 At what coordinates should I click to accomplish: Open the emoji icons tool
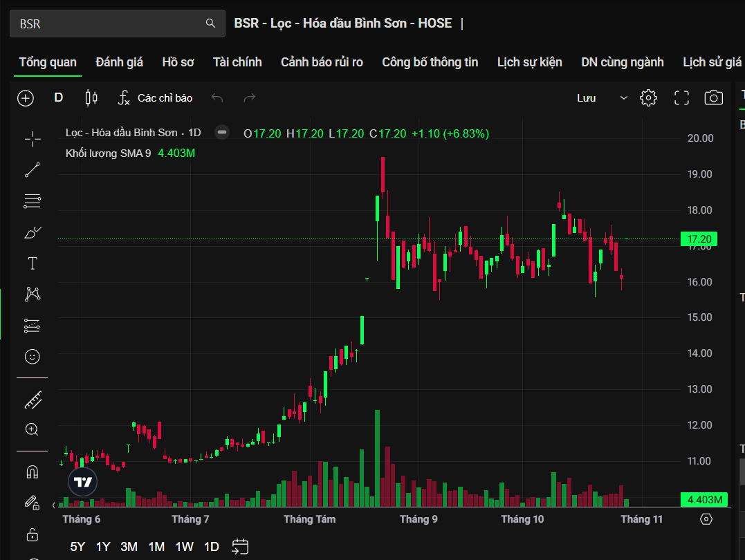pyautogui.click(x=33, y=357)
